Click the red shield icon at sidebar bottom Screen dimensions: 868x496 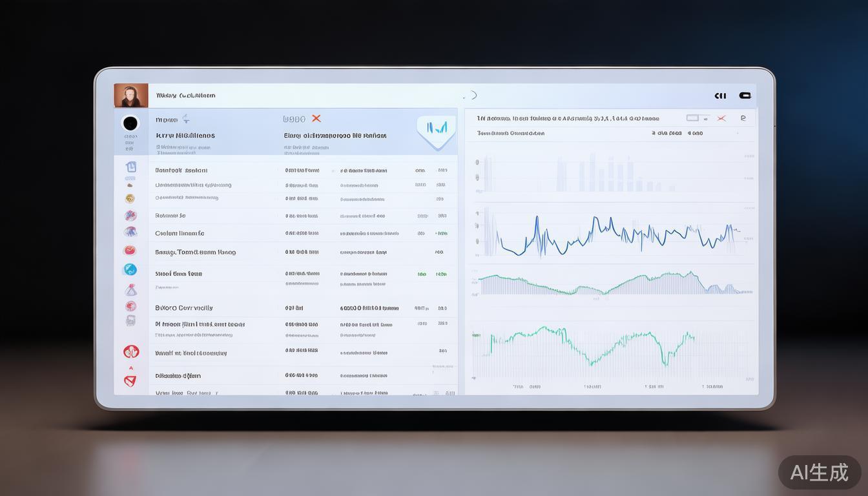(x=130, y=380)
